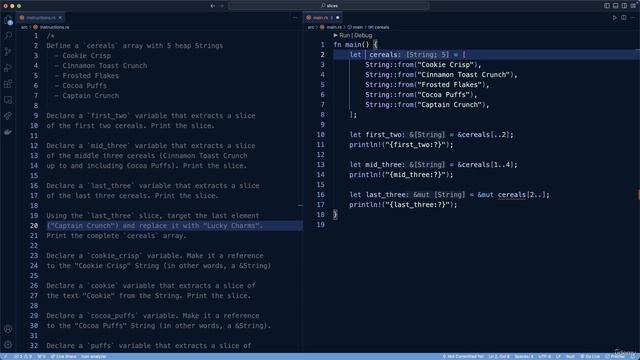Go forward with the navigation arrow
The image size is (640, 360).
click(x=222, y=6)
